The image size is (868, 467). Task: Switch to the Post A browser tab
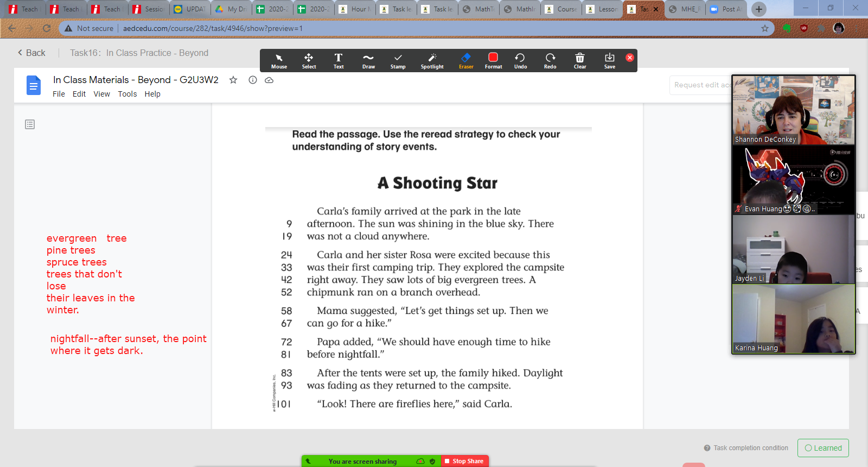(x=726, y=9)
